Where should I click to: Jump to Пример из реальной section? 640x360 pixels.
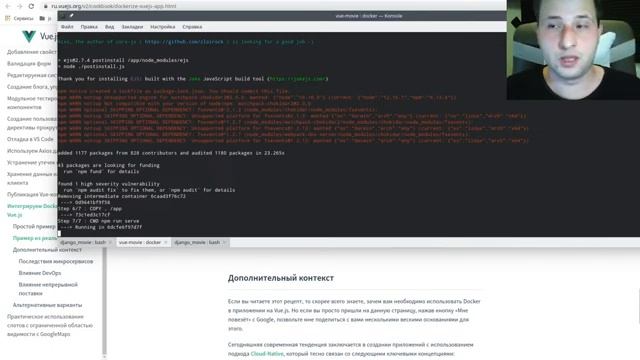pos(34,238)
